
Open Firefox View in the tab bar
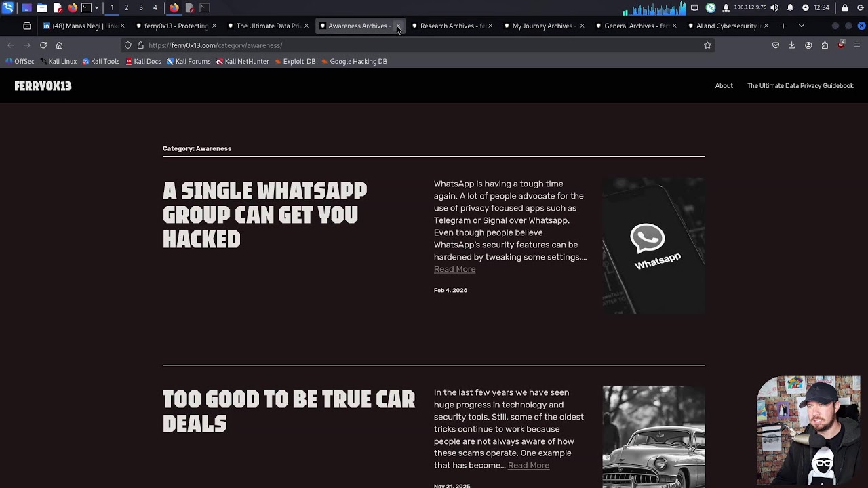point(27,26)
